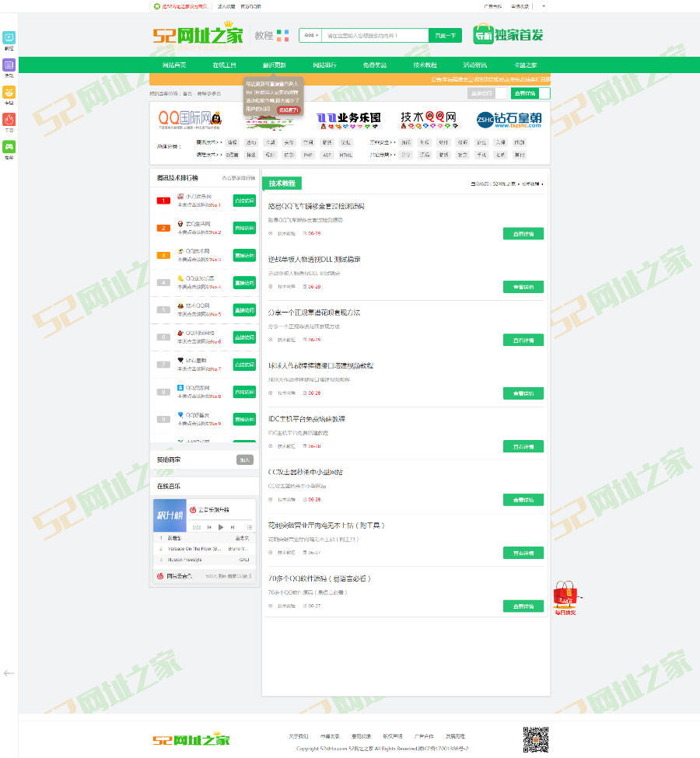Click 直接访问 button for rank 9 site
Viewport: 700px width, 758px height.
(244, 419)
